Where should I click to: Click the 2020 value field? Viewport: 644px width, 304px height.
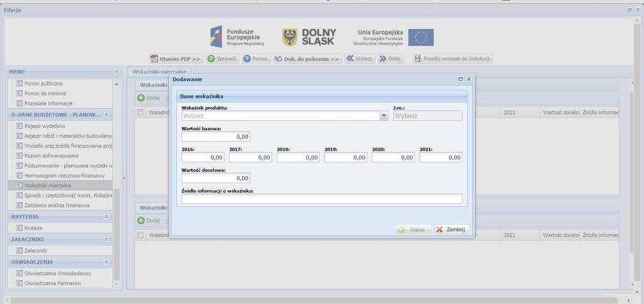click(394, 157)
